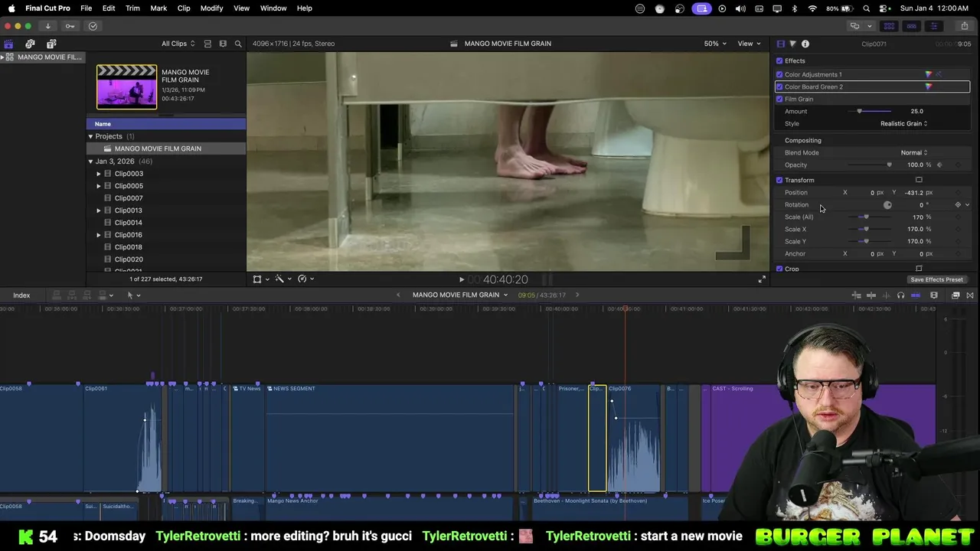This screenshot has height=551, width=980.
Task: Toggle the Inspector sliders layout button
Action: click(933, 26)
